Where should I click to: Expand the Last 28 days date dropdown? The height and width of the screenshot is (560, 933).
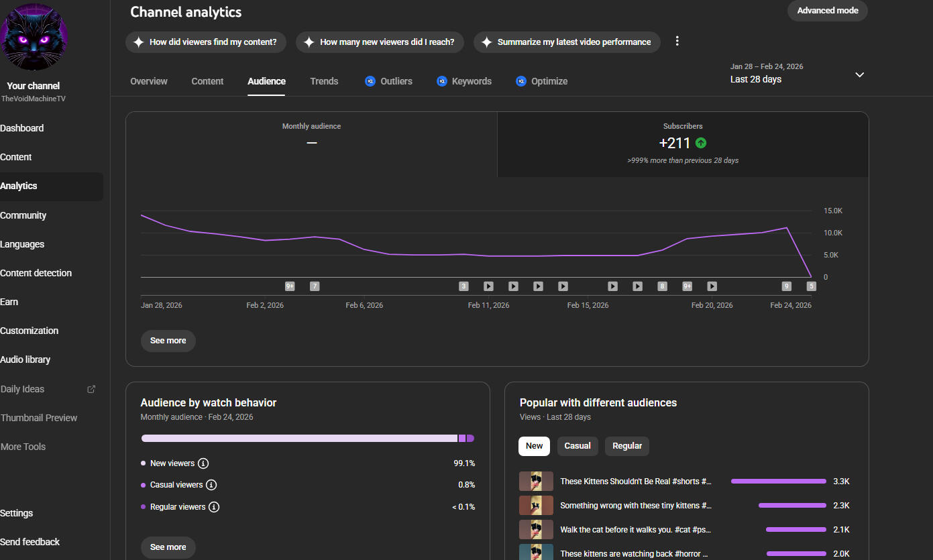click(x=859, y=74)
